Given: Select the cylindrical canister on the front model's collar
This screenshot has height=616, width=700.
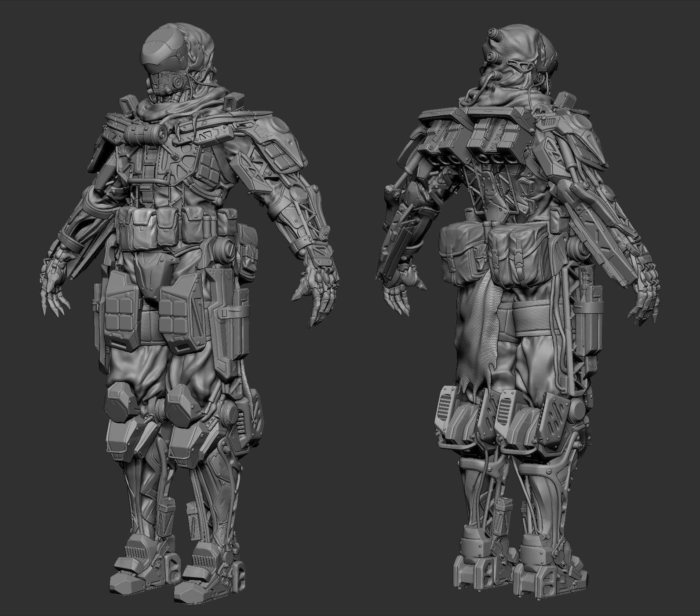Looking at the screenshot, I should click(x=144, y=132).
